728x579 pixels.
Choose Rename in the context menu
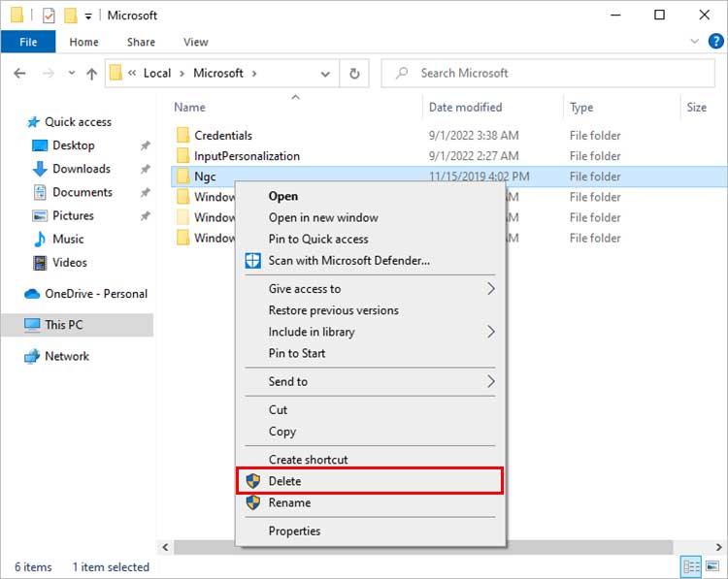[289, 502]
